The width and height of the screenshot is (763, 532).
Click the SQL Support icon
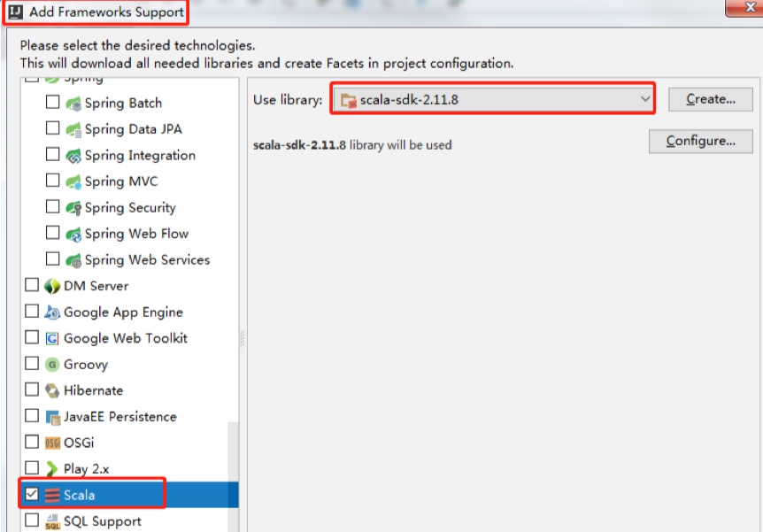[x=52, y=521]
